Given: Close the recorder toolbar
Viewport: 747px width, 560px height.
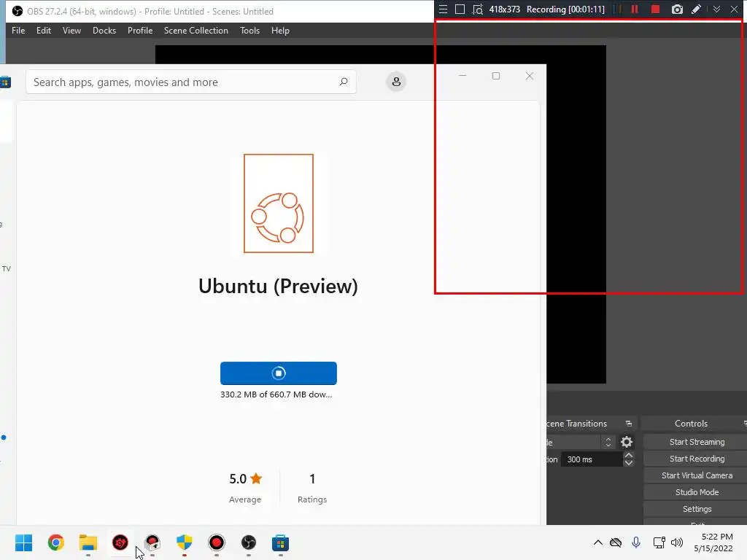Looking at the screenshot, I should point(734,9).
